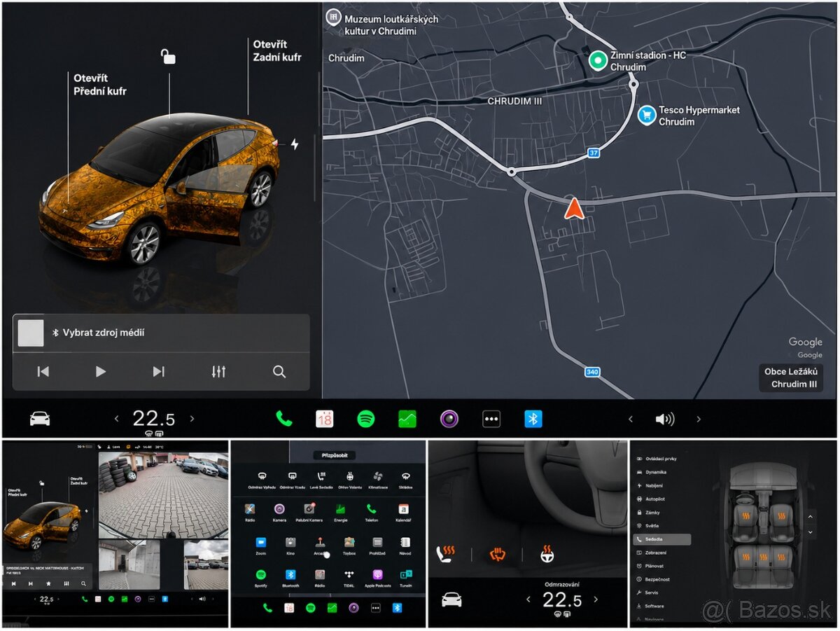840x631 pixels.
Task: Select Nabíjení in the settings menu
Action: coord(650,486)
